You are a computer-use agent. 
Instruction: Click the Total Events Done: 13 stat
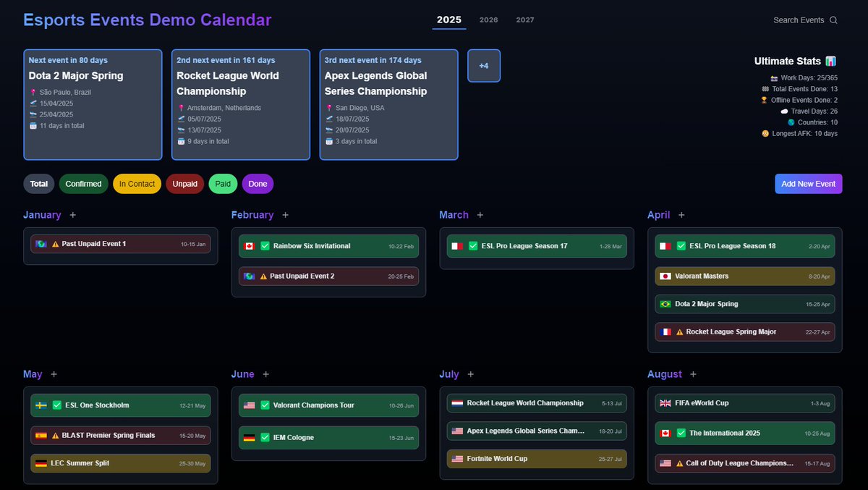[799, 88]
